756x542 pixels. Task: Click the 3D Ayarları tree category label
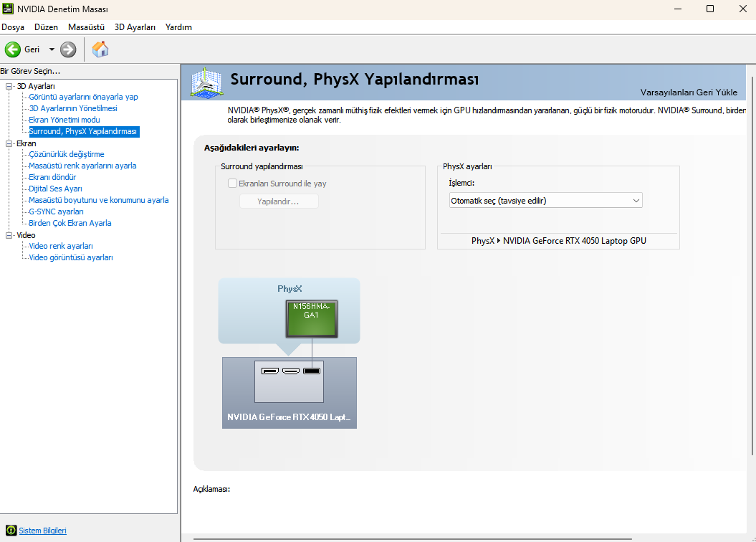[x=36, y=86]
